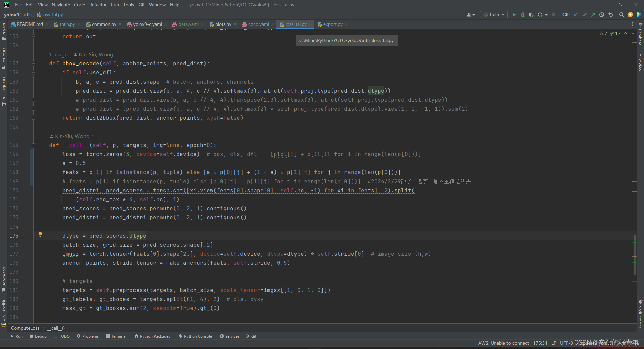The image size is (644, 349).
Task: Open the Pull Requests tool window
Action: (4, 91)
